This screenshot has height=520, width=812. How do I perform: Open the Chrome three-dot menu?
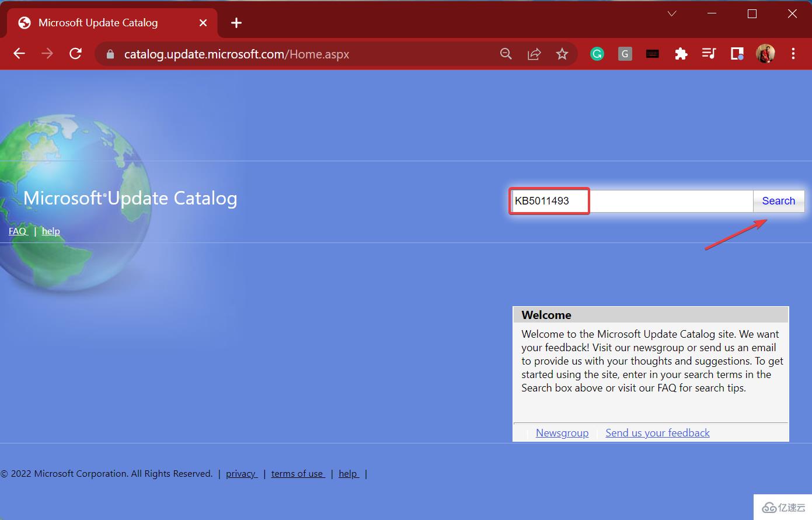pyautogui.click(x=793, y=54)
